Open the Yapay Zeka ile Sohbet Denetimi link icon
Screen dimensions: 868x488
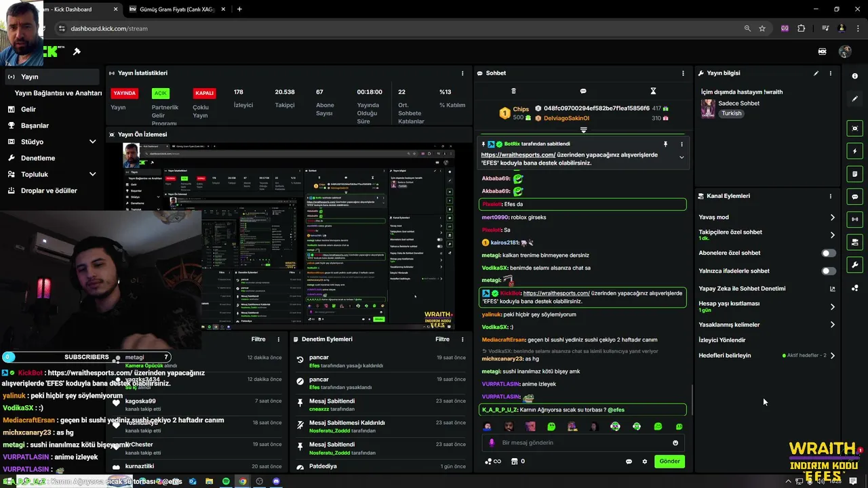[x=833, y=289]
